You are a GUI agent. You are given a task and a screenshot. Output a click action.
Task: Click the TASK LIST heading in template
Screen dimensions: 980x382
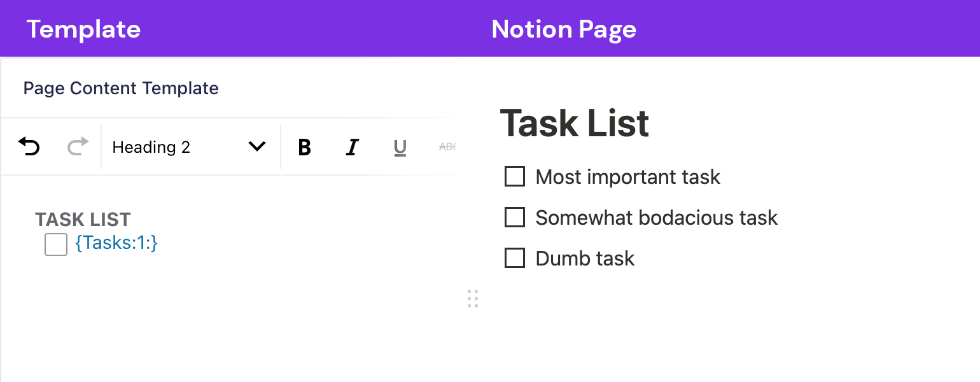(83, 220)
